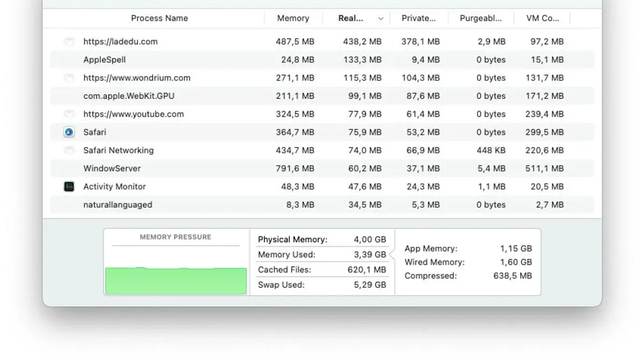The width and height of the screenshot is (644, 362).
Task: Select the Safari process name
Action: pyautogui.click(x=94, y=132)
